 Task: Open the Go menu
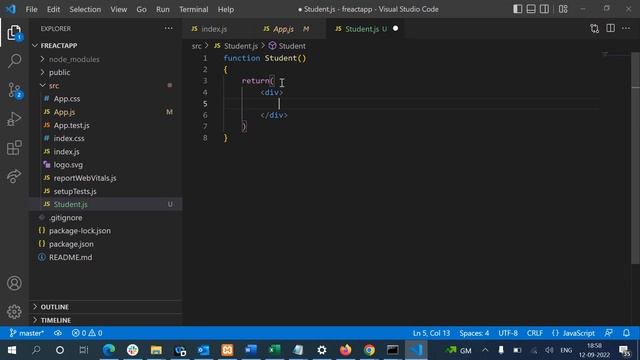click(141, 9)
